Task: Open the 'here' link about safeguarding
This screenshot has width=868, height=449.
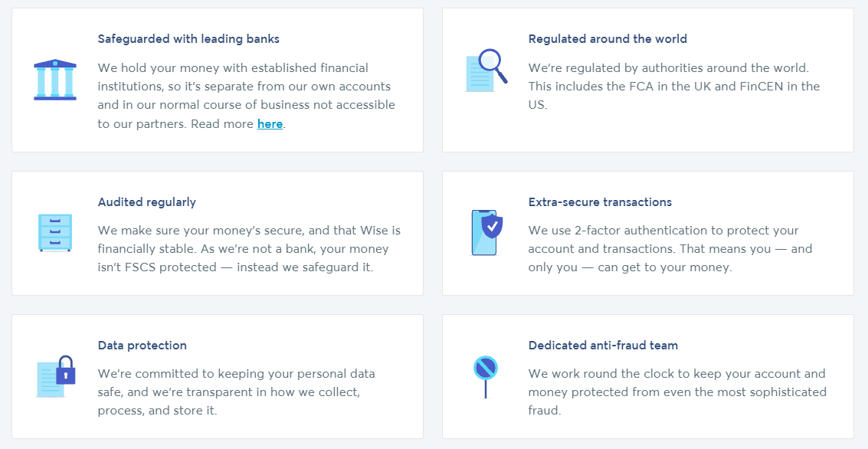Action: (x=270, y=123)
